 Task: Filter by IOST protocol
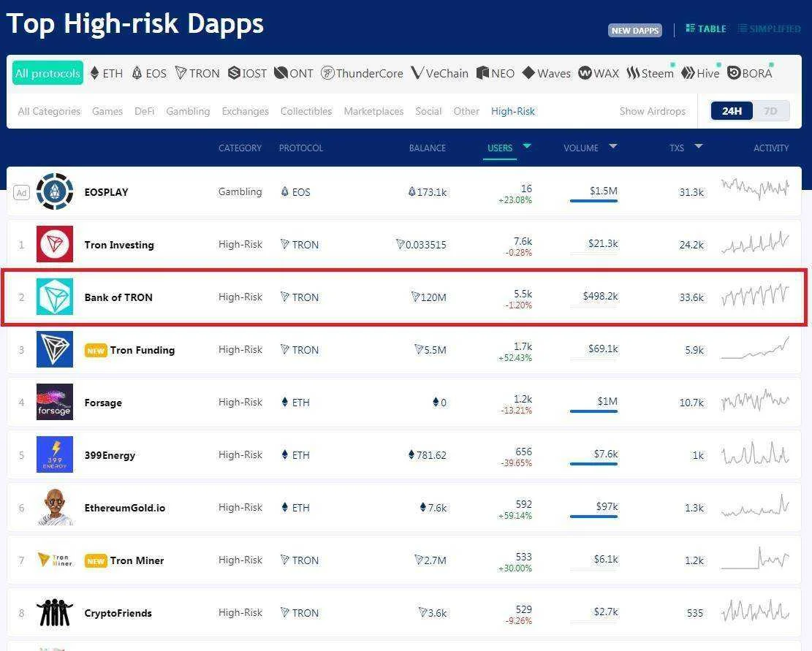(x=248, y=74)
